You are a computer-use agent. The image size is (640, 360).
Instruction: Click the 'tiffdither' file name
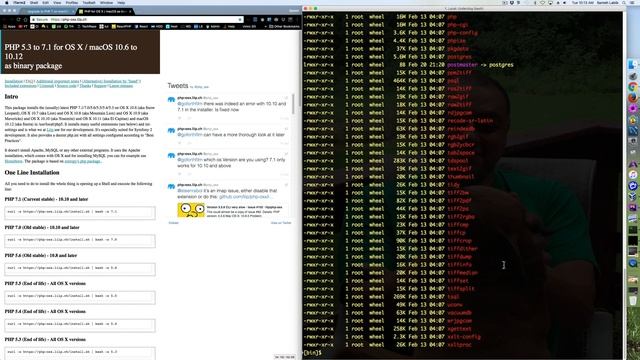click(x=462, y=249)
